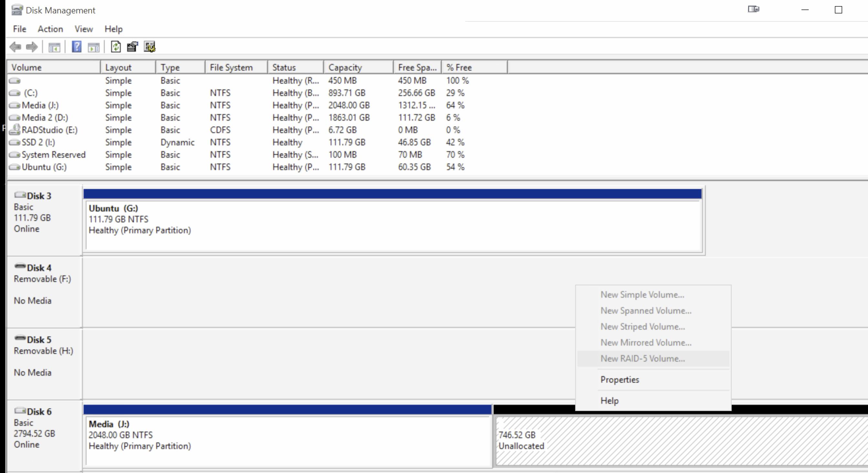Image resolution: width=868 pixels, height=473 pixels.
Task: Select the Media 2 (D:) volume row
Action: tap(45, 118)
